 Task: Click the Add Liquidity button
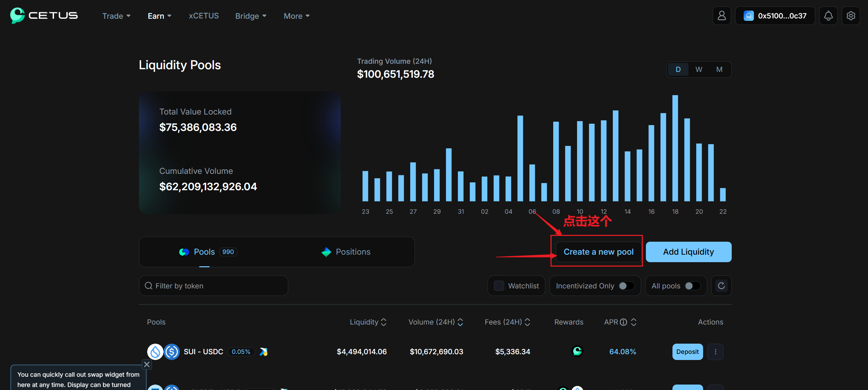(688, 252)
